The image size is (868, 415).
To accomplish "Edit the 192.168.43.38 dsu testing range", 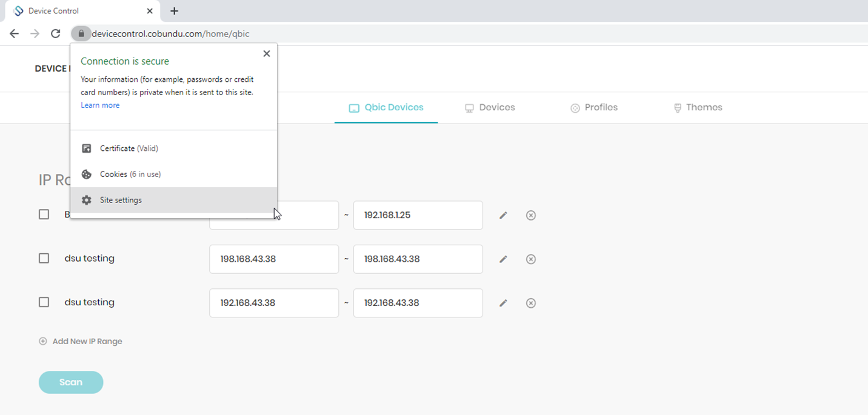I will [x=503, y=303].
